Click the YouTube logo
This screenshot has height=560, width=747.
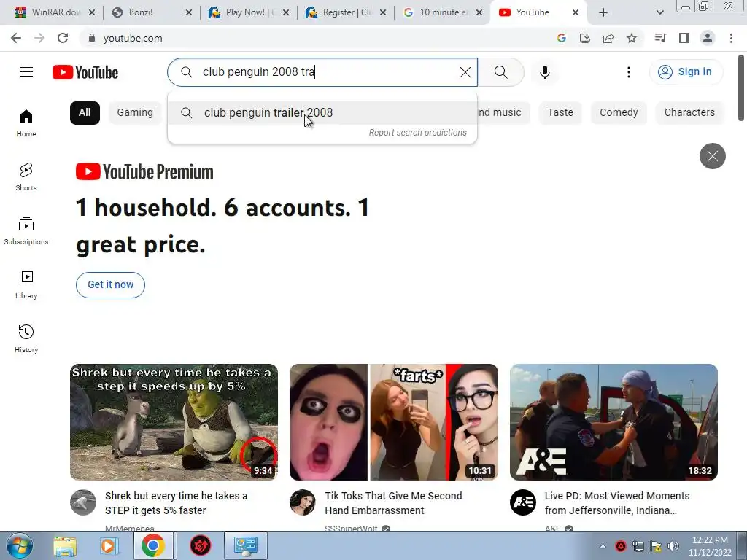coord(85,72)
